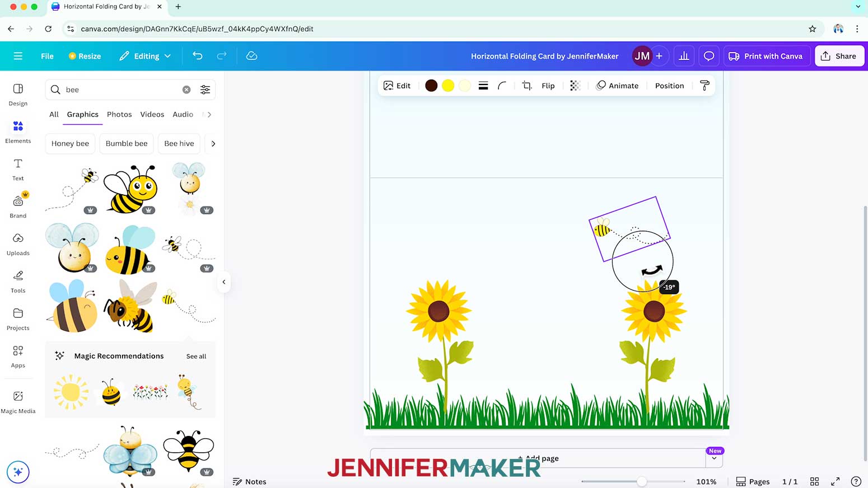This screenshot has height=488, width=868.
Task: Open the Elements panel
Action: [x=18, y=132]
